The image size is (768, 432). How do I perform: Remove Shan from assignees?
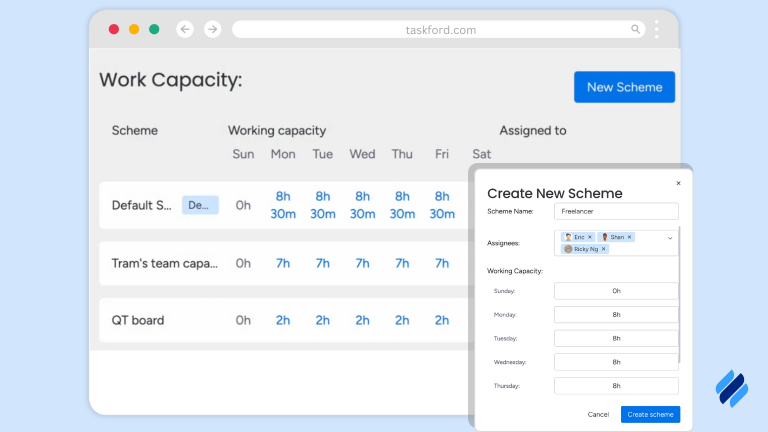[x=629, y=237]
